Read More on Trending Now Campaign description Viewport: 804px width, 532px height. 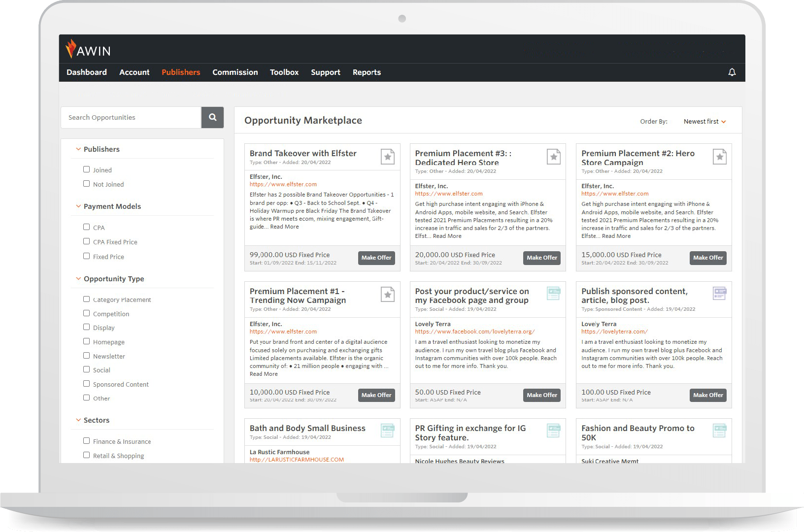point(264,374)
